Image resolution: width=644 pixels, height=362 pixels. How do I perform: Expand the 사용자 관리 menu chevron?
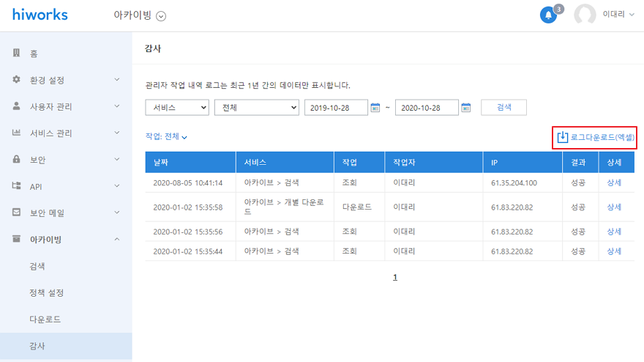[x=117, y=106]
